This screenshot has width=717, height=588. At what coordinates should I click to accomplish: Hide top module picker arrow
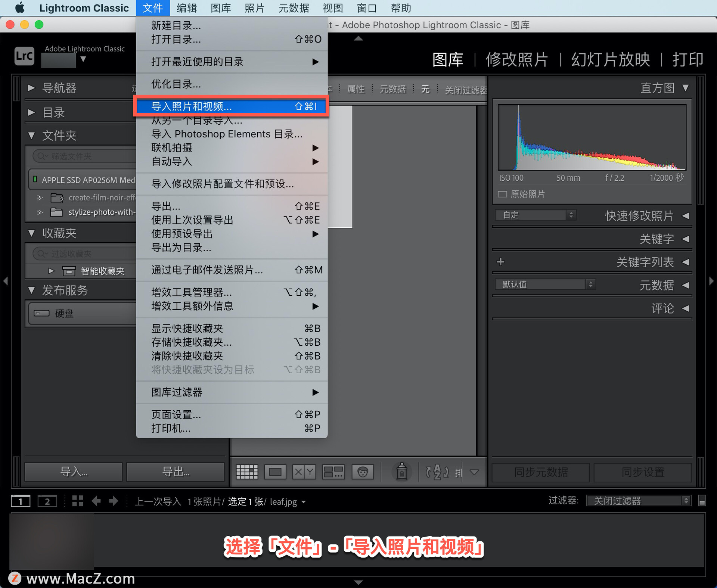(358, 38)
